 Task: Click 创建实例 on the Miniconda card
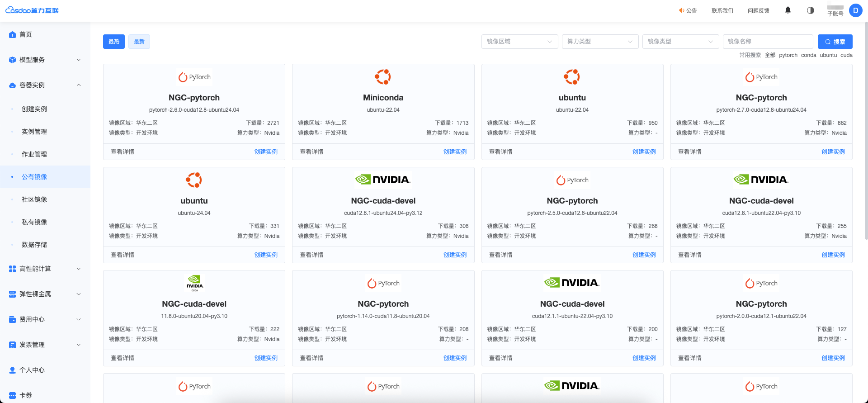click(x=455, y=152)
